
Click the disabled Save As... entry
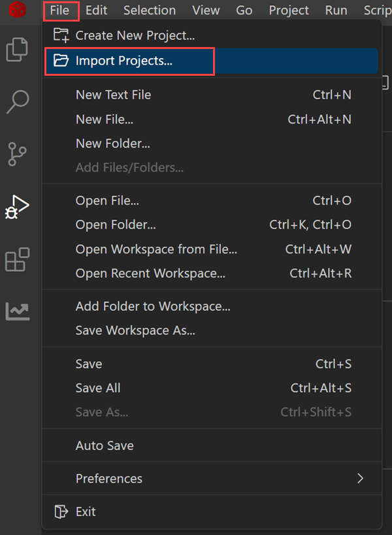(x=212, y=412)
